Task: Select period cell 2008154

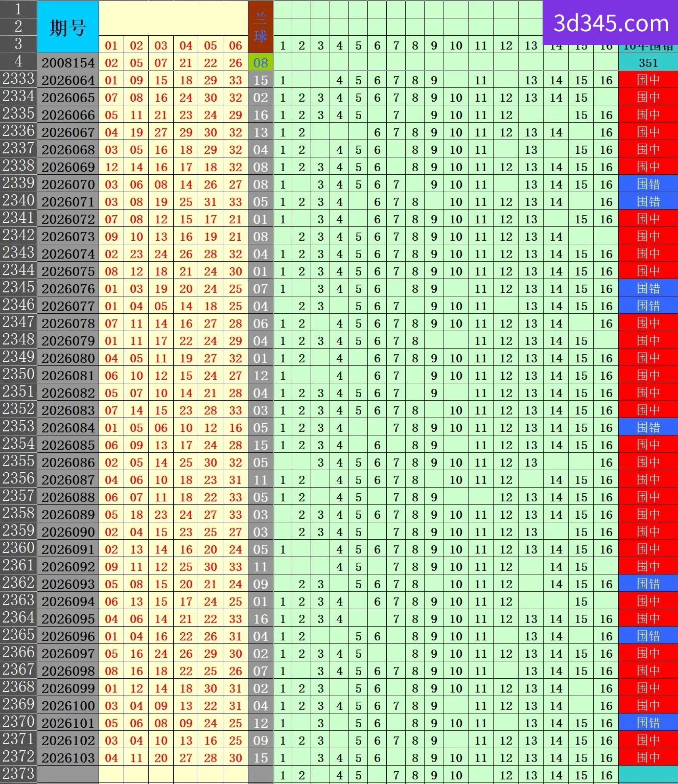Action: point(68,63)
